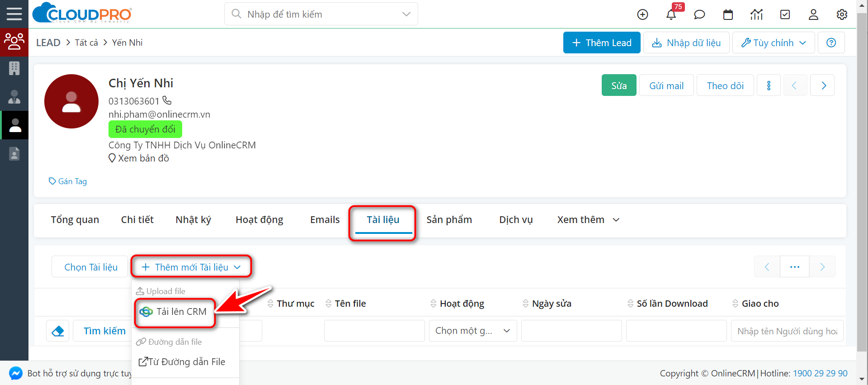Click the CloudPro logo
The width and height of the screenshot is (868, 385).
pos(82,13)
